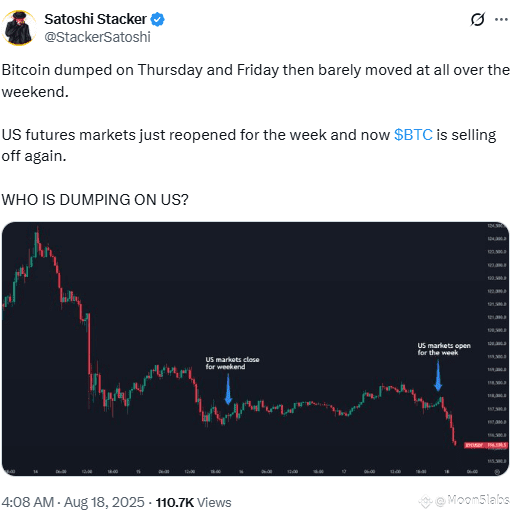Click the 110.7K Views count
This screenshot has width=517, height=518.
tap(194, 502)
